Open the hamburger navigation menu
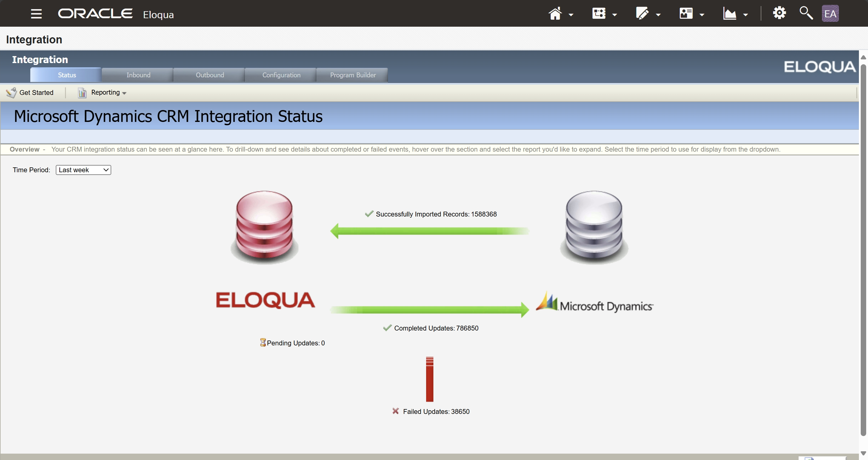This screenshot has height=460, width=868. point(36,14)
